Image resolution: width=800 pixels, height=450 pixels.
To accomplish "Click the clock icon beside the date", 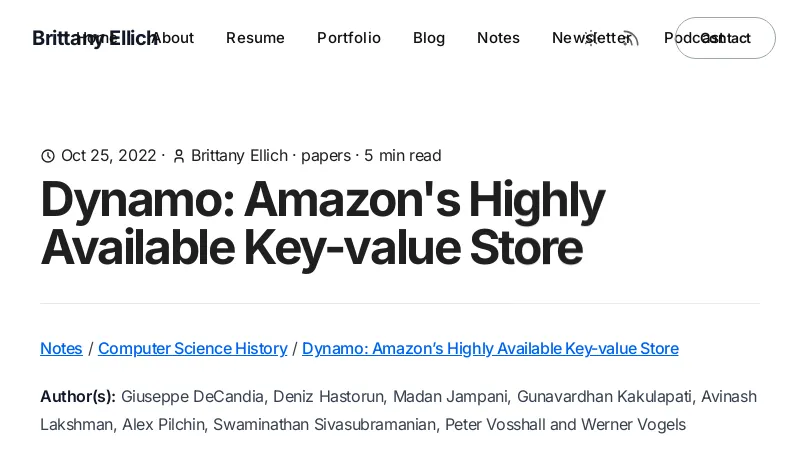I will (48, 156).
